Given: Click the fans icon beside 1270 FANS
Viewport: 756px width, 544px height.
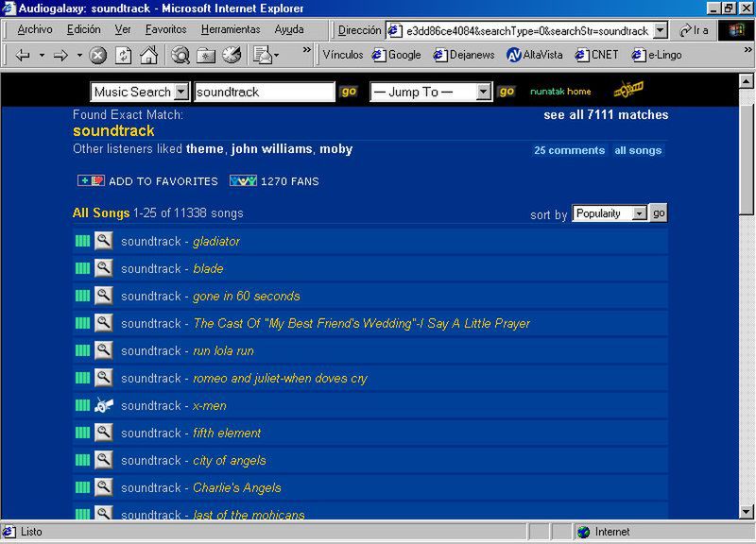Looking at the screenshot, I should [243, 180].
